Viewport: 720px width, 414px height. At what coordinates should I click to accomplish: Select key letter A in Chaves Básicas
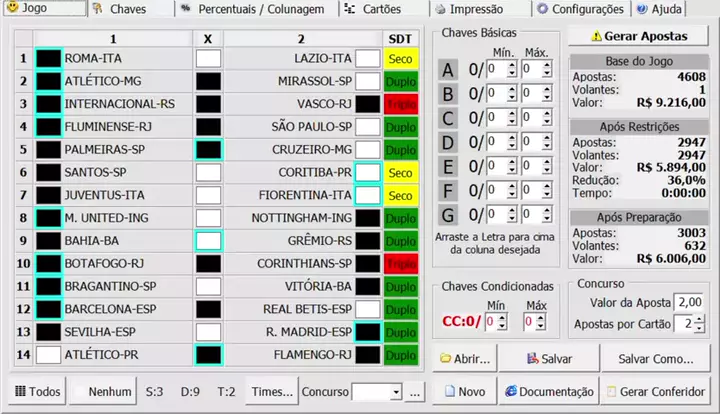pos(448,70)
